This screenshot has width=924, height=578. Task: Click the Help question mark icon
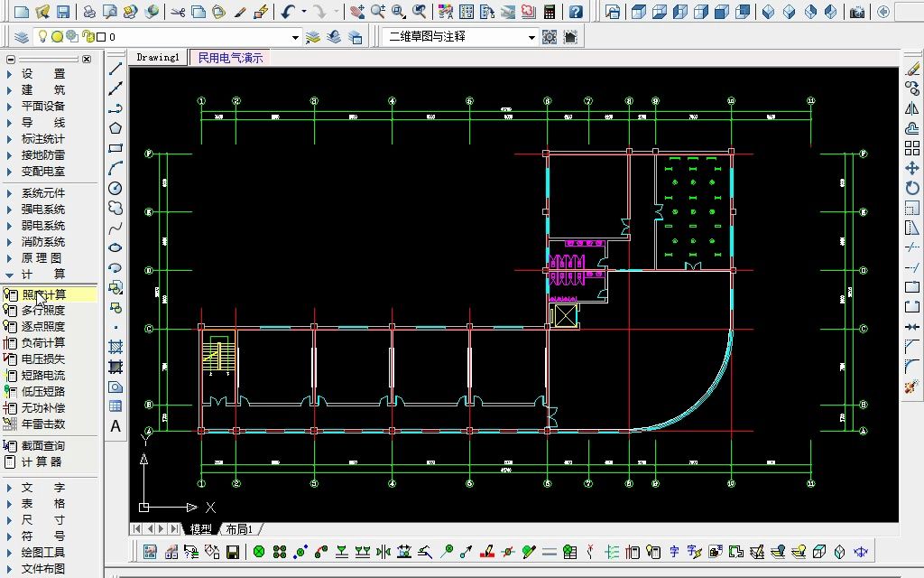577,11
